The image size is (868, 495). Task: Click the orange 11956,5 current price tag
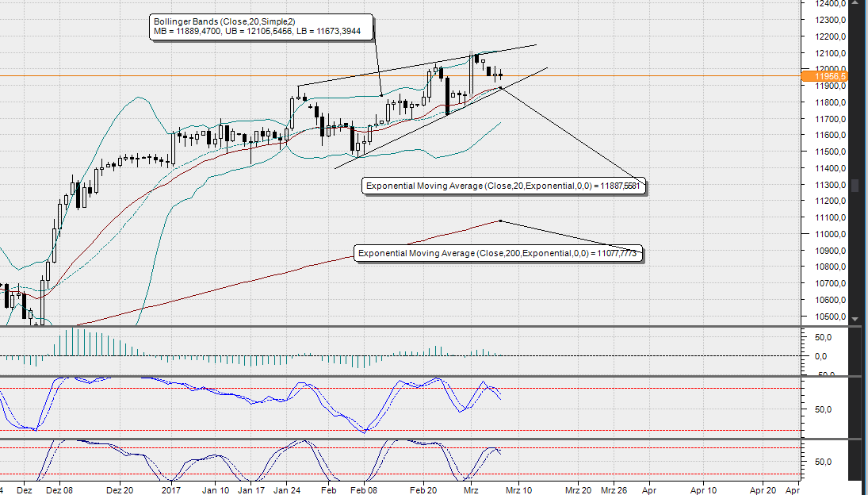pyautogui.click(x=825, y=76)
